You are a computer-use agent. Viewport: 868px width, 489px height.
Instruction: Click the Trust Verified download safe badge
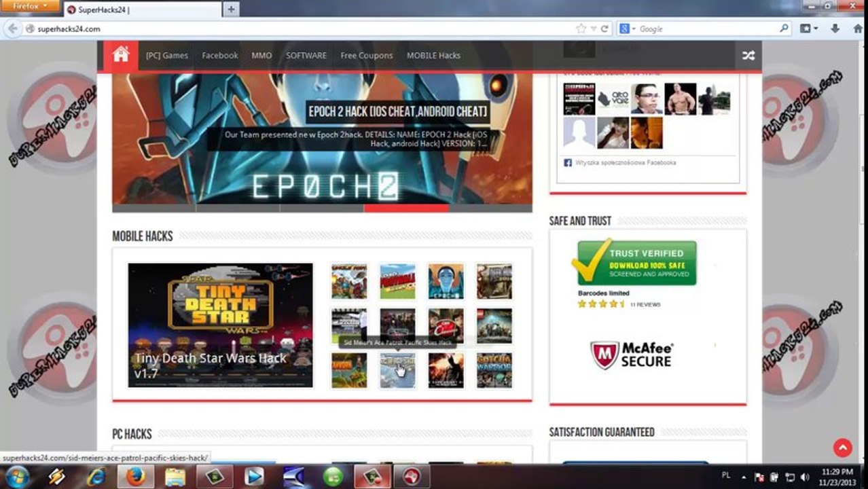[634, 261]
